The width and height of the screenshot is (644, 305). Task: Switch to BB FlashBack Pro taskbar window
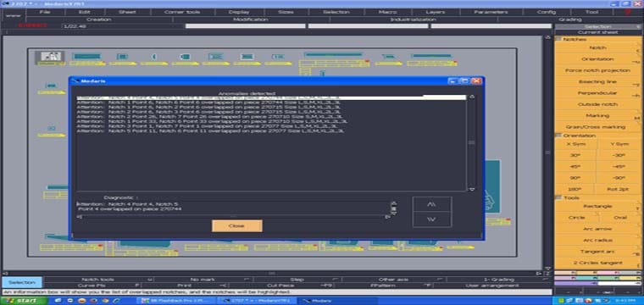pyautogui.click(x=176, y=301)
